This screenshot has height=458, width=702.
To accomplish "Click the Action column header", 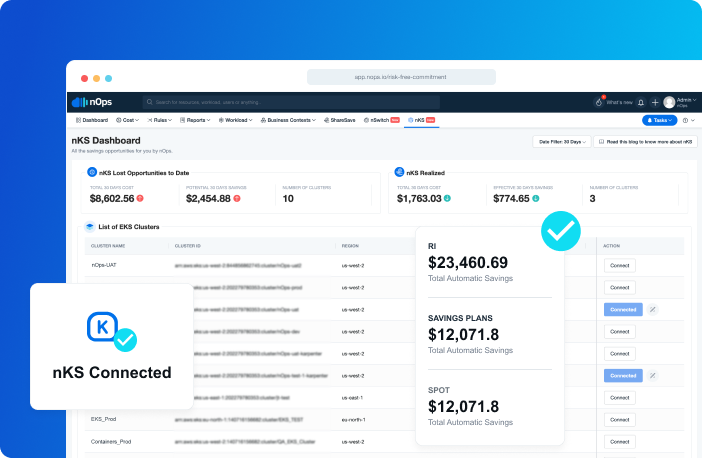I will click(x=612, y=246).
